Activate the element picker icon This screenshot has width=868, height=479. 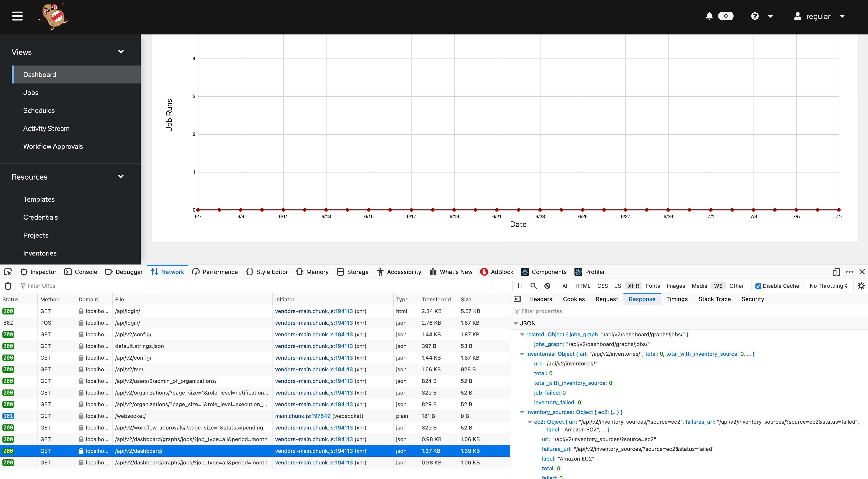click(x=8, y=272)
